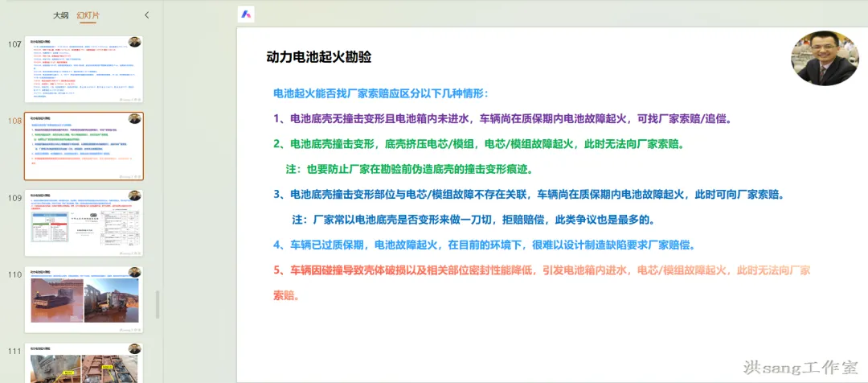The width and height of the screenshot is (868, 383).
Task: Click the AI assistant icon above the slide
Action: coord(246,14)
